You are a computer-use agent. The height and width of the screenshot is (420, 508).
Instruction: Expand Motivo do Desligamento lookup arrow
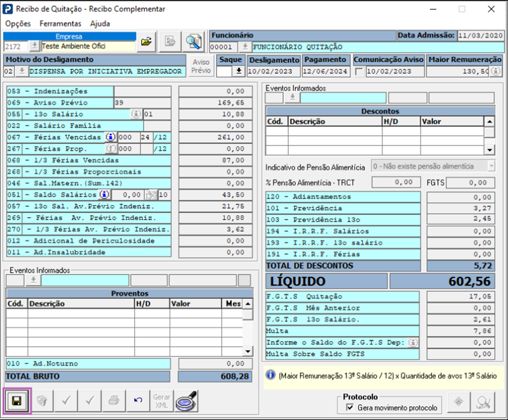coord(22,72)
